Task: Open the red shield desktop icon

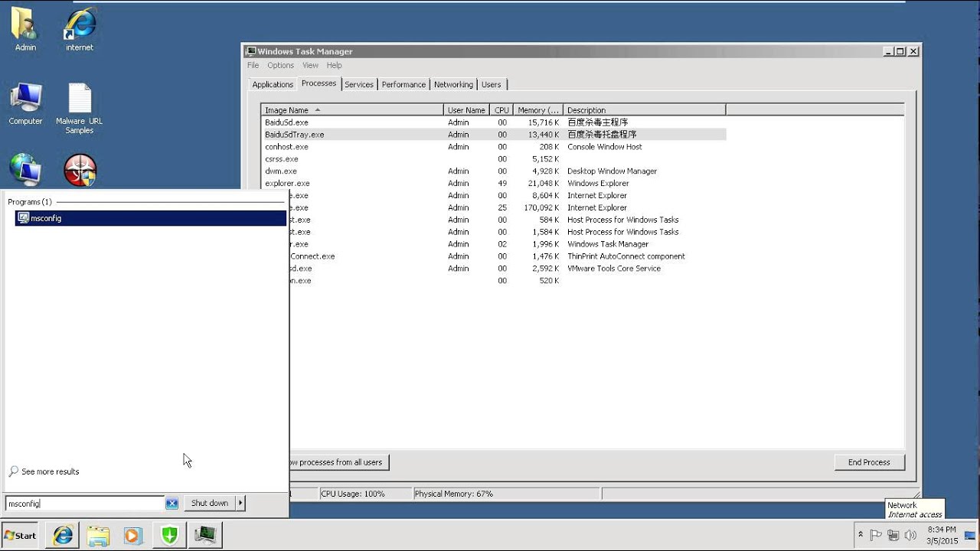Action: click(80, 170)
